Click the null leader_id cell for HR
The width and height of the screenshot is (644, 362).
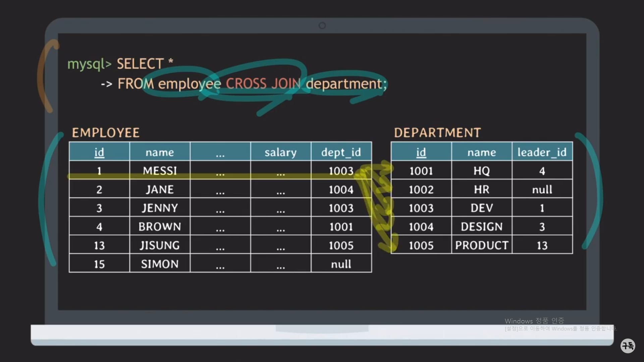point(542,189)
